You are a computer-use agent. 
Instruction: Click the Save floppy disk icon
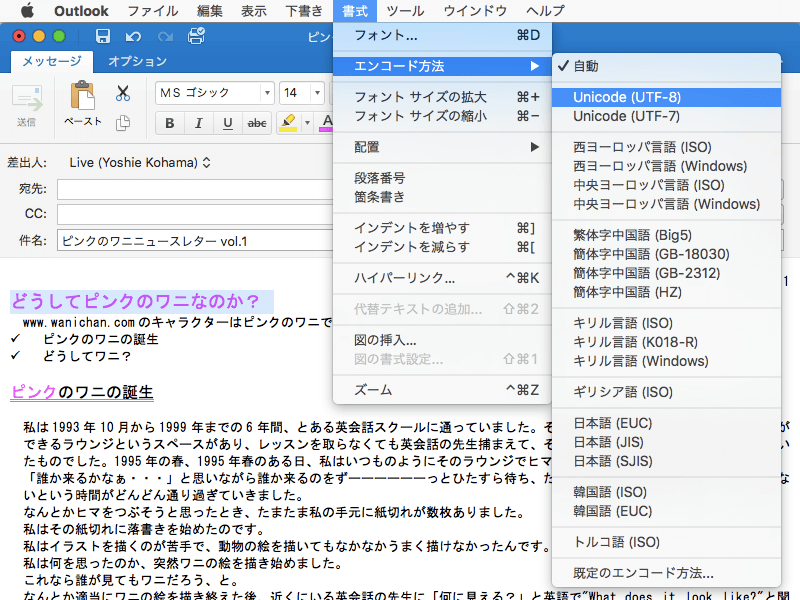pos(103,36)
